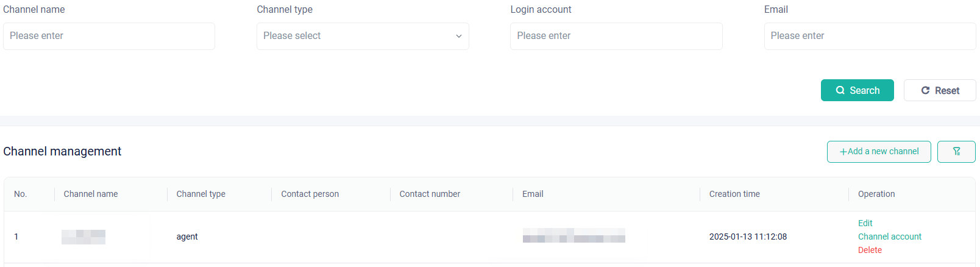Expand the Channel type dropdown
This screenshot has height=267, width=980.
[x=363, y=36]
